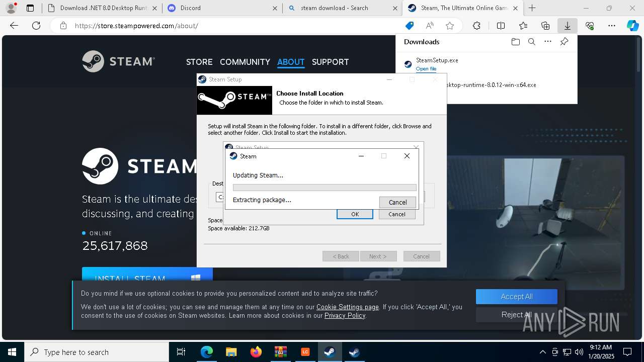
Task: Click the Updating Steam progress bar
Action: [x=325, y=188]
